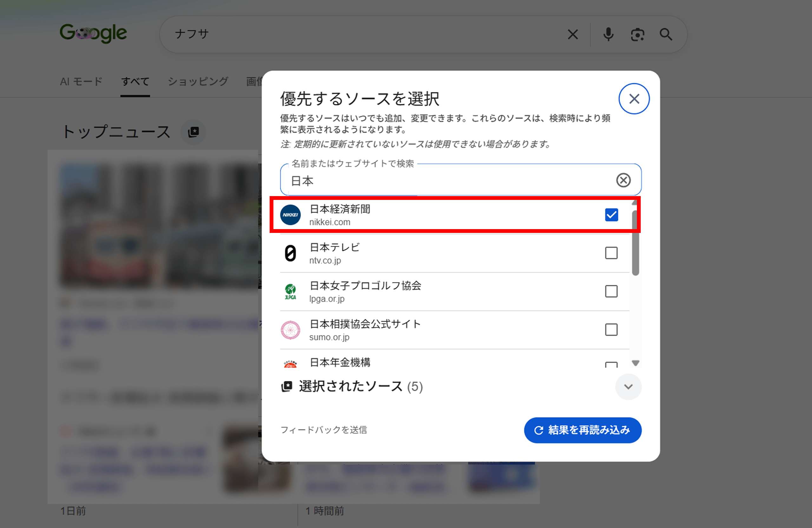The height and width of the screenshot is (528, 812).
Task: Click the フィードバックを送信 link
Action: [x=324, y=430]
